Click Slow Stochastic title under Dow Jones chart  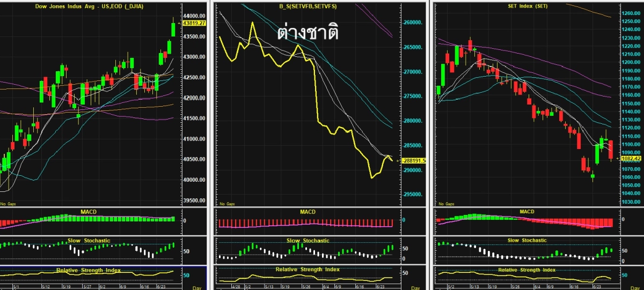(x=89, y=241)
